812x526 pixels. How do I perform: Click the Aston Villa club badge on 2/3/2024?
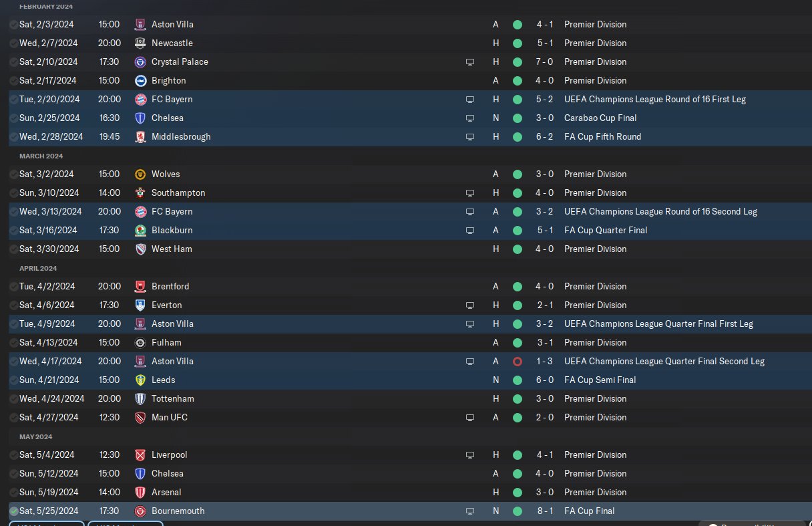click(x=140, y=24)
